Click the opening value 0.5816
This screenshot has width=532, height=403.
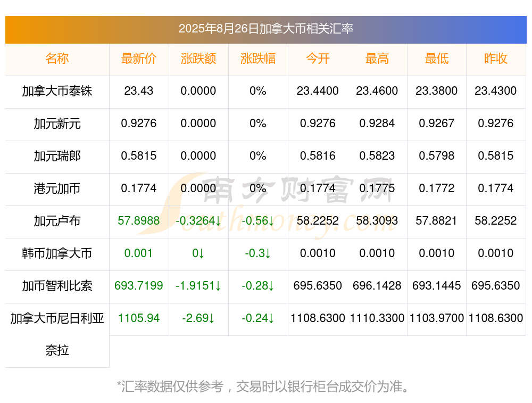(x=318, y=156)
